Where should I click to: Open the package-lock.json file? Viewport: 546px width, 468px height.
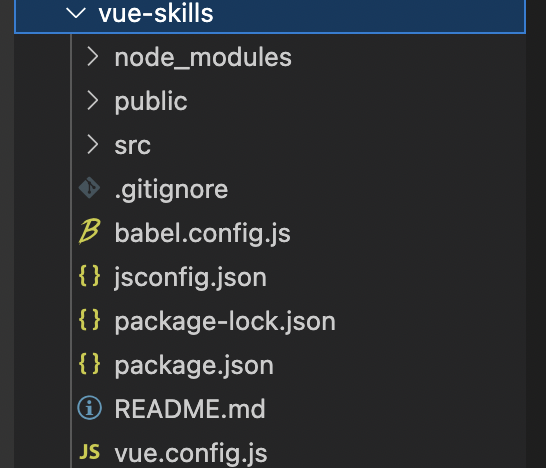coord(225,321)
